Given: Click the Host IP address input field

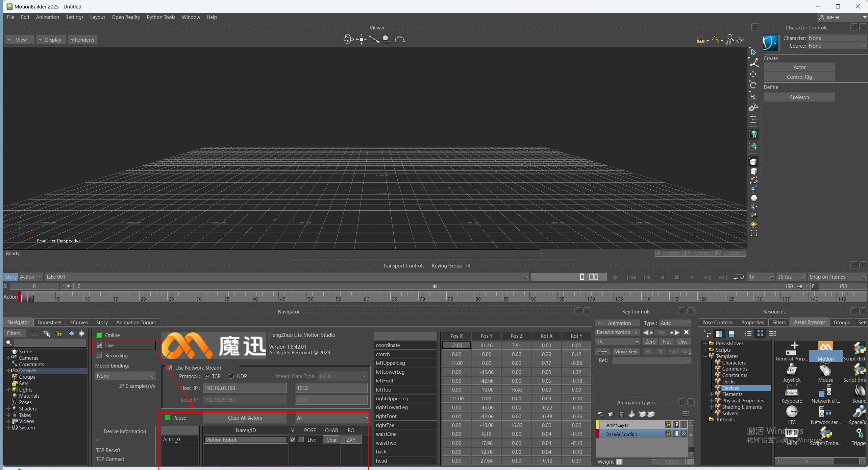Looking at the screenshot, I should [245, 388].
